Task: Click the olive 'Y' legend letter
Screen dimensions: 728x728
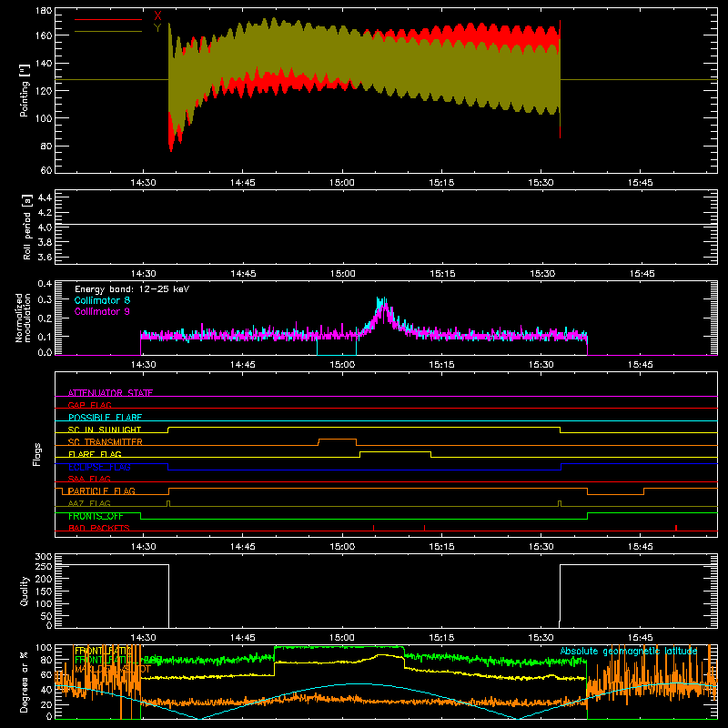Action: (x=157, y=28)
